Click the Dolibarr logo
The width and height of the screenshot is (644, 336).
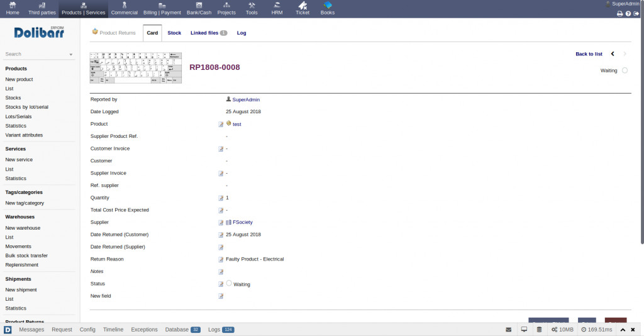[x=39, y=33]
